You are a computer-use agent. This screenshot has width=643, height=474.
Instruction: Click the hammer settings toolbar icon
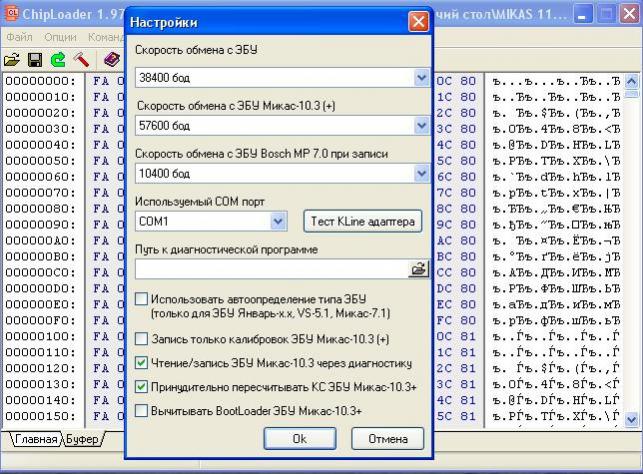[x=81, y=60]
